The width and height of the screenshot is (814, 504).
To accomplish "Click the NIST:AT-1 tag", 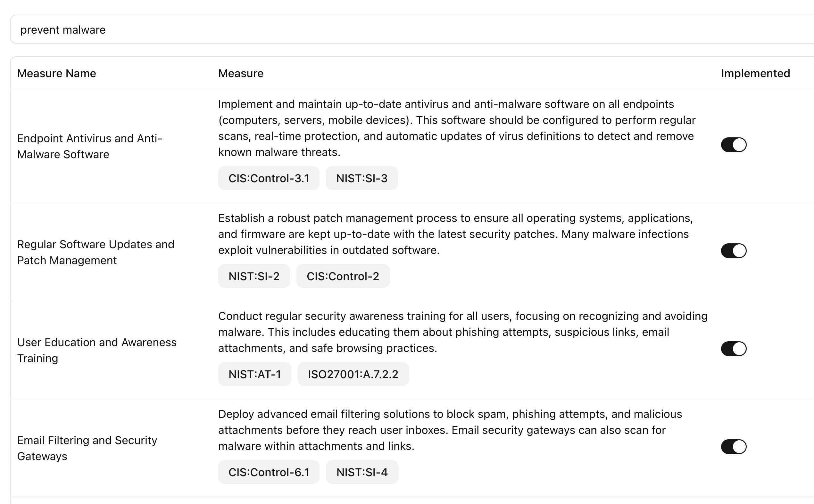I will [254, 374].
